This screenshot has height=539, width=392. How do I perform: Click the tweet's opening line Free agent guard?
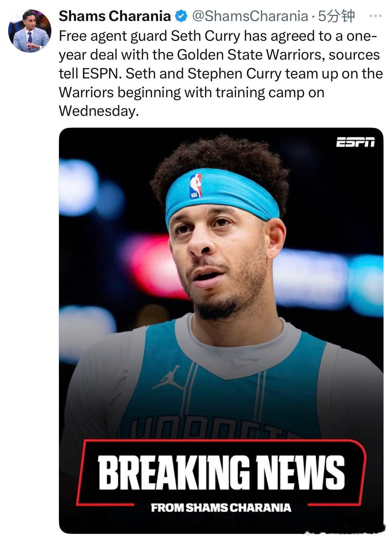[x=113, y=36]
